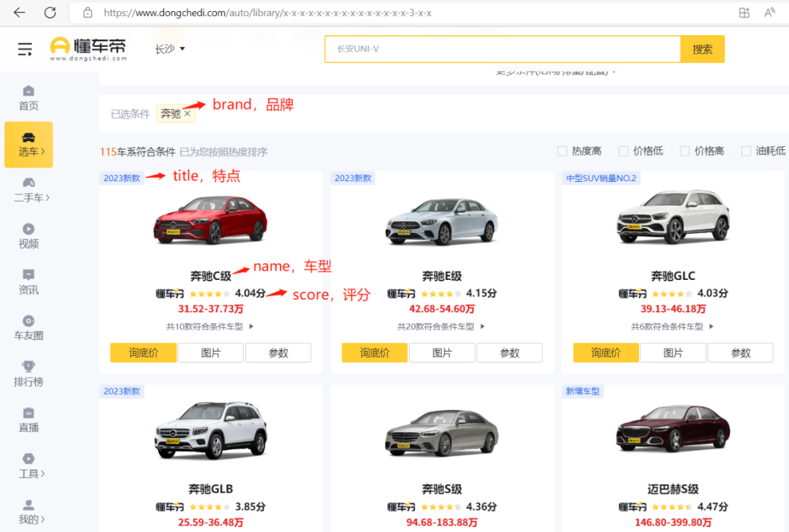This screenshot has height=532, width=789.
Task: Click the read aloud icon
Action: pos(769,12)
